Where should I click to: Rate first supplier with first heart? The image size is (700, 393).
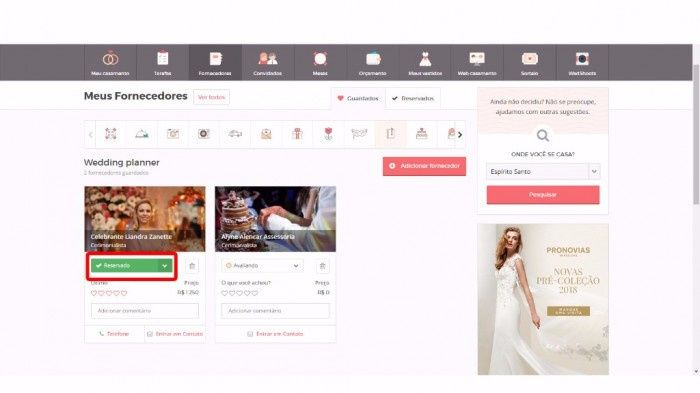94,293
